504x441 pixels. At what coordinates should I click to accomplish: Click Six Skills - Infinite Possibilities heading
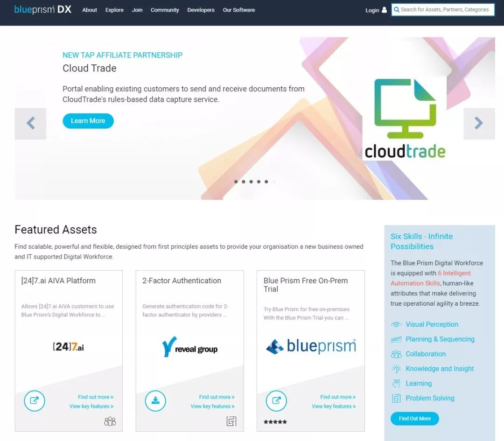[x=422, y=241]
